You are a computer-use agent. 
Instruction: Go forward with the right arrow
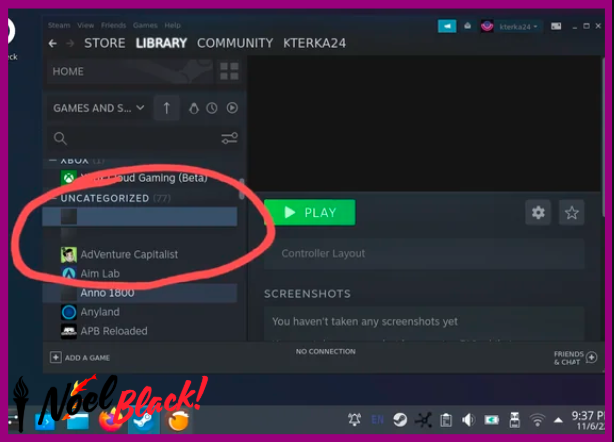70,43
